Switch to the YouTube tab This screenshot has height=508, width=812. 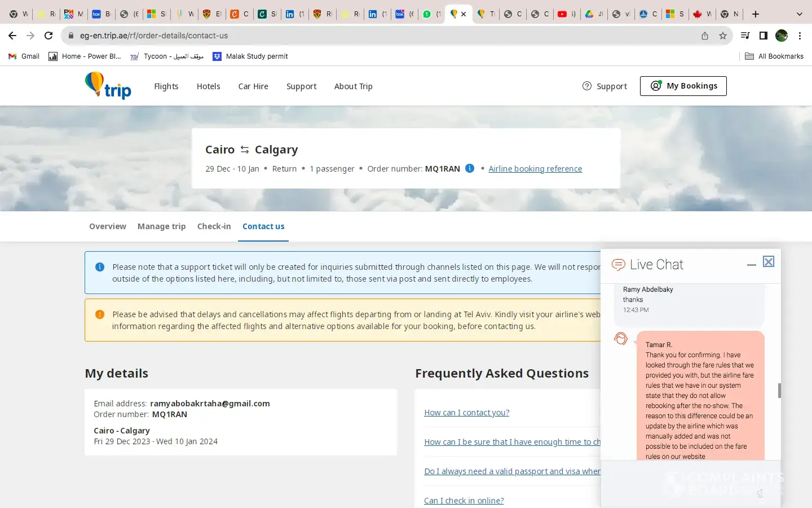pos(566,14)
